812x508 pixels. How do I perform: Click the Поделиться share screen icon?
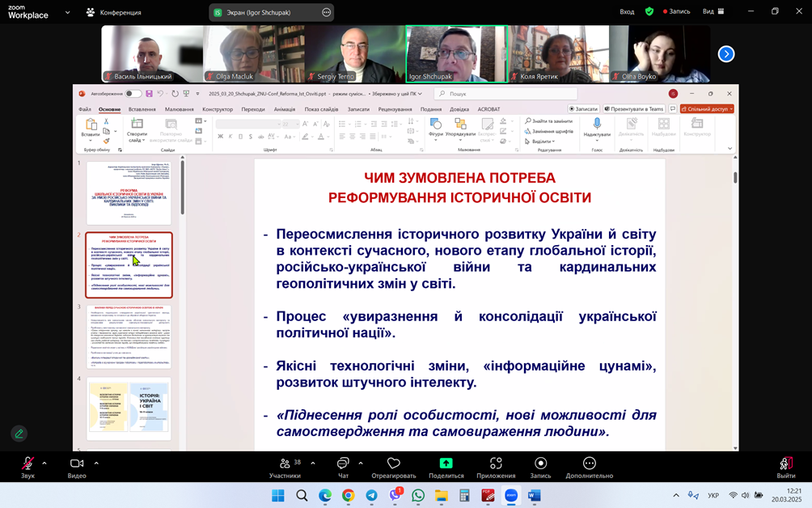446,464
